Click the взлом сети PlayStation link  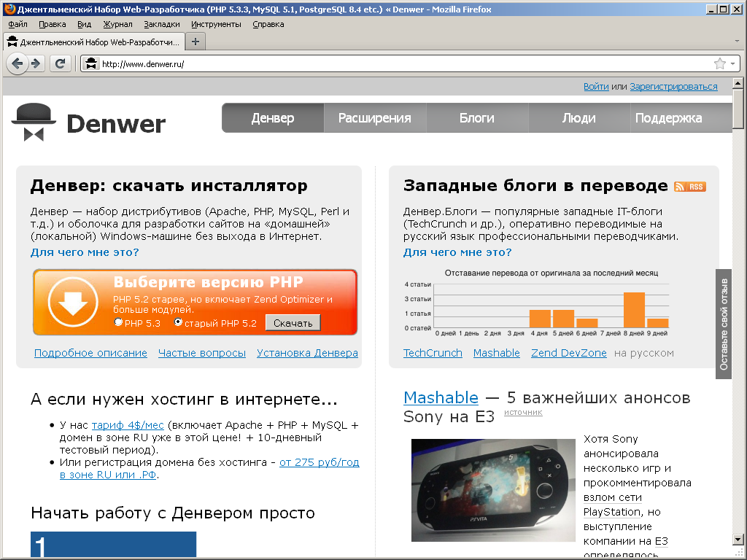click(613, 505)
